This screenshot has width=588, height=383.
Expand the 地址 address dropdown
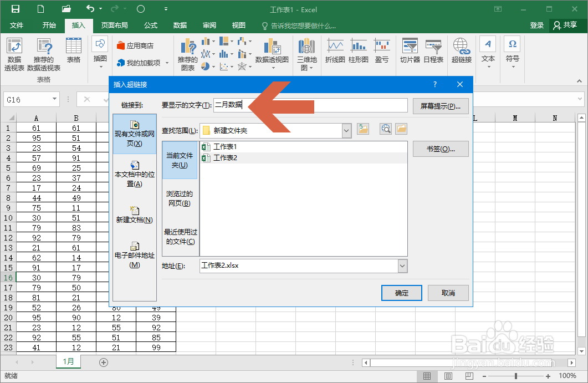coord(402,266)
